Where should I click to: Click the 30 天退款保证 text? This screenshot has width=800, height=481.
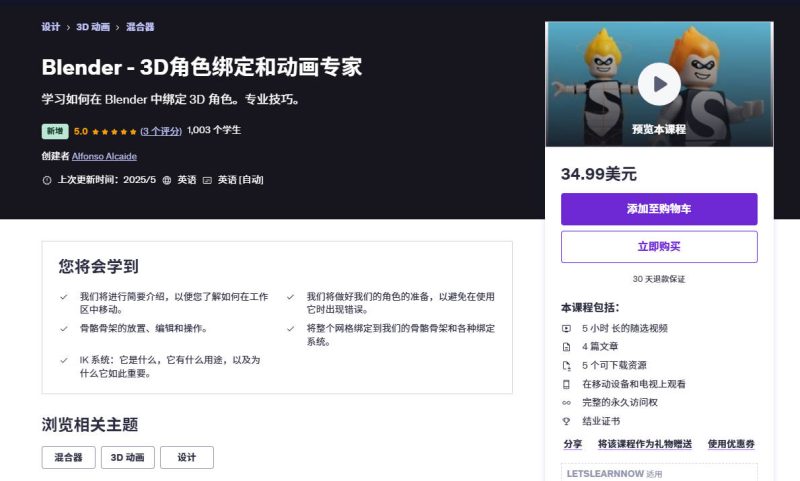pyautogui.click(x=659, y=279)
